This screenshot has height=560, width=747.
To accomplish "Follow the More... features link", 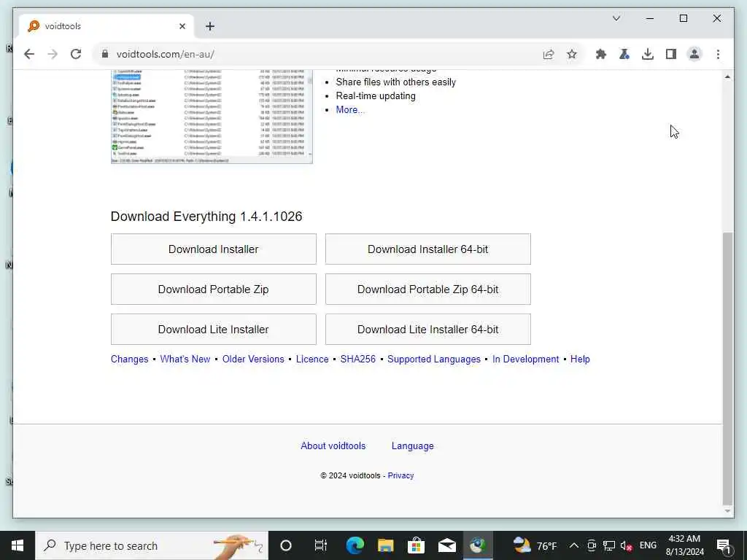I will tap(350, 109).
